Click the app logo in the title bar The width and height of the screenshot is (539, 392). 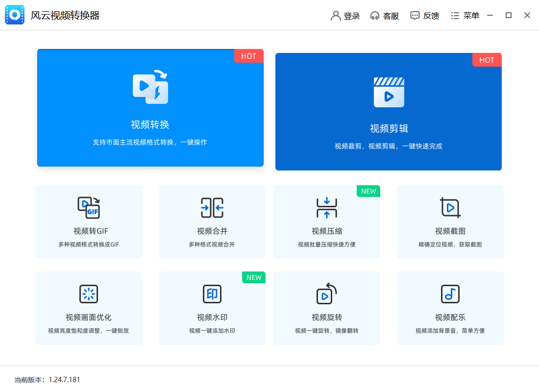[14, 15]
